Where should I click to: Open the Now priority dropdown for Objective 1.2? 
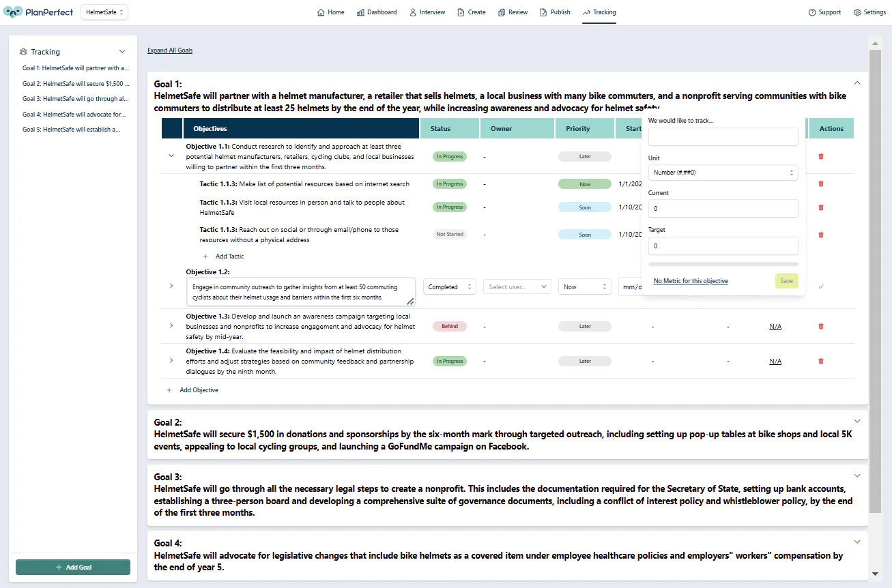pyautogui.click(x=585, y=287)
